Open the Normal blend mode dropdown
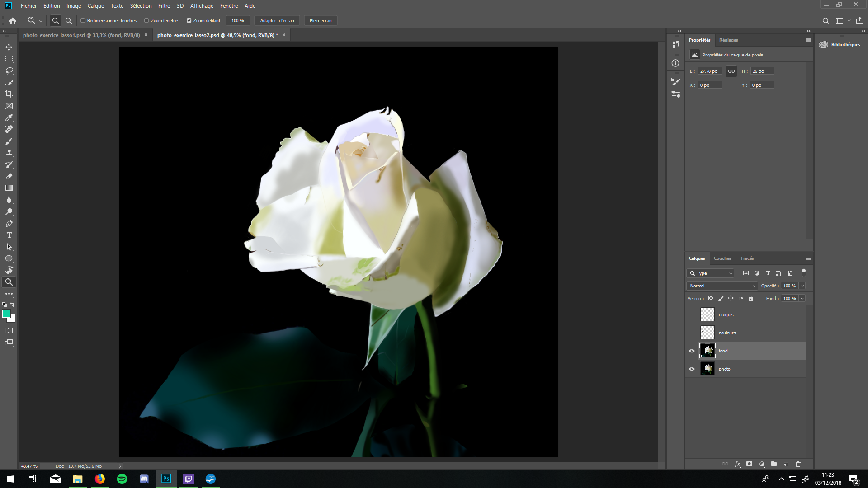 pos(722,286)
